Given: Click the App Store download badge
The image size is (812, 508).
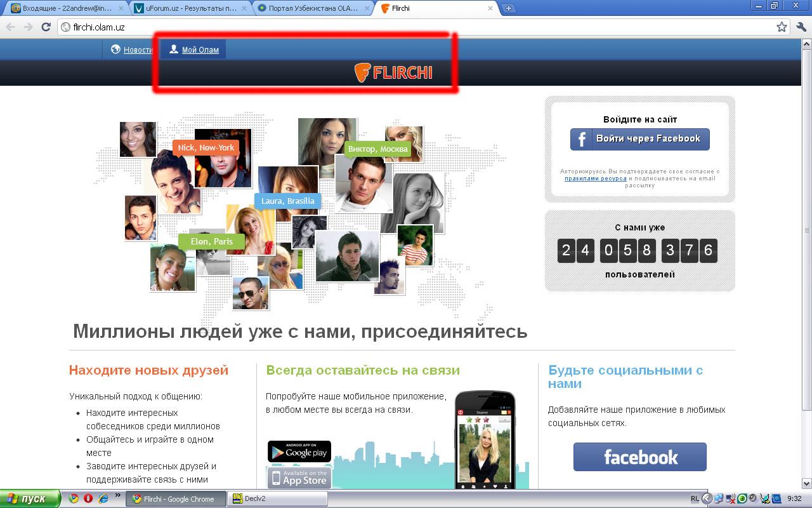Looking at the screenshot, I should (x=299, y=478).
